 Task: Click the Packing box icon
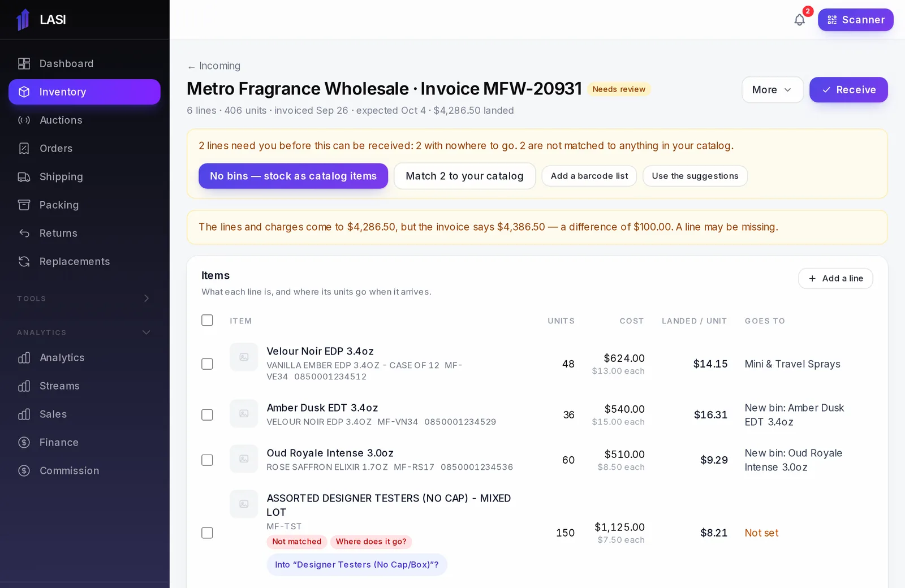(24, 205)
